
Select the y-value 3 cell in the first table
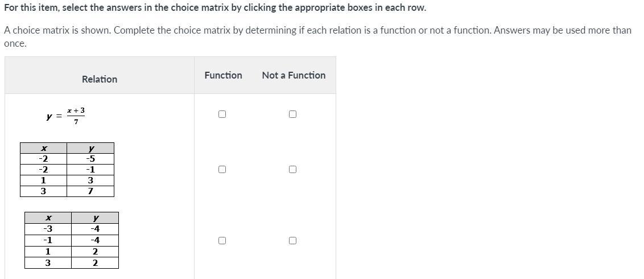coord(90,180)
